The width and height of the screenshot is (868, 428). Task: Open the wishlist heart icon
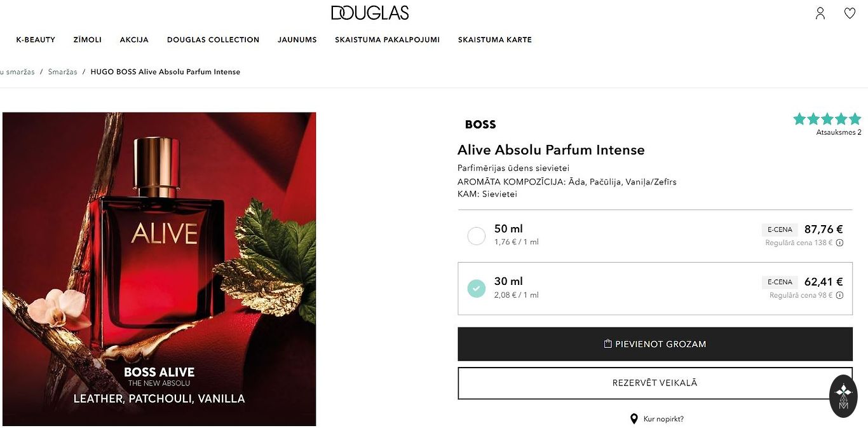click(x=850, y=13)
